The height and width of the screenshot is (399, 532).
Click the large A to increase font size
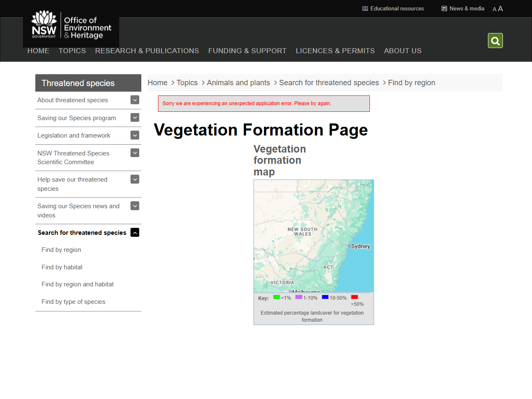tap(500, 8)
